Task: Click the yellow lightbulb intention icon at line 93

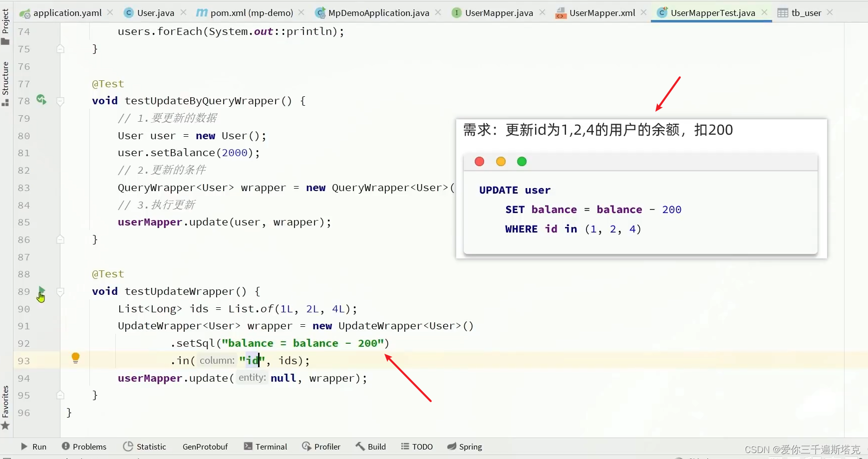Action: click(x=75, y=358)
